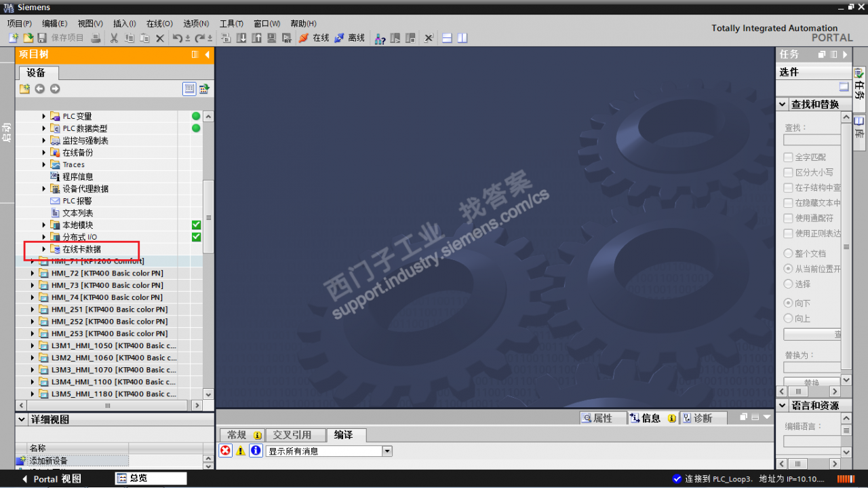Enable 使用正则表达式 checkbox
Screen dimensions: 868x488
pyautogui.click(x=788, y=233)
